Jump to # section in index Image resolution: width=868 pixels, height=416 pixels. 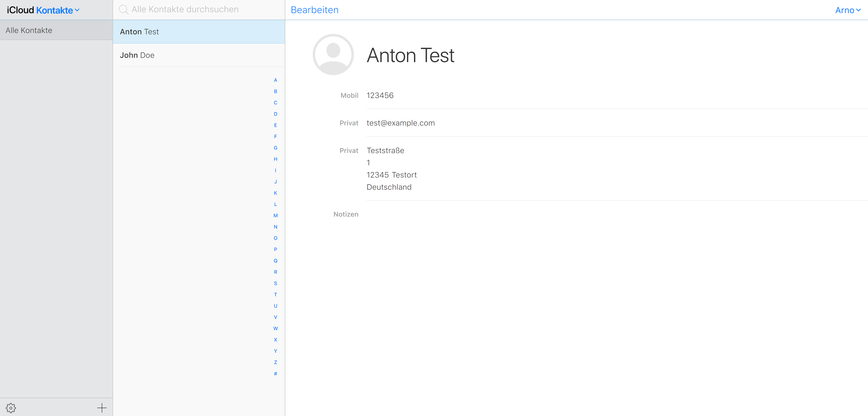(275, 374)
